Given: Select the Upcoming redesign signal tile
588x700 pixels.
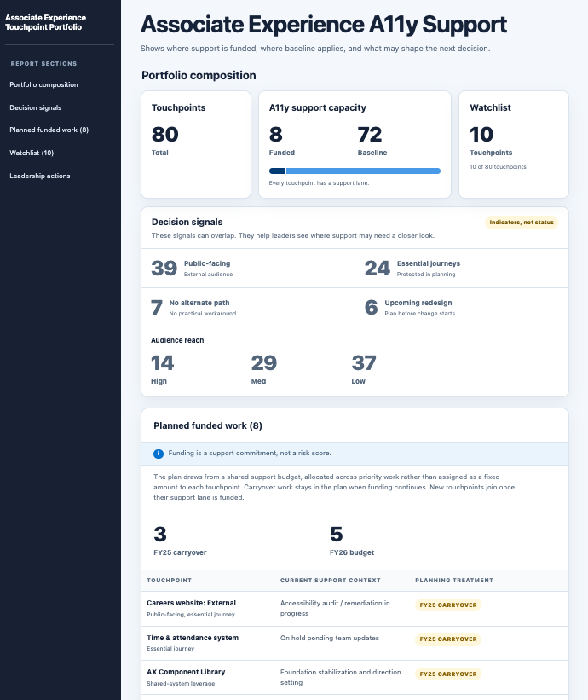Looking at the screenshot, I should 462,308.
